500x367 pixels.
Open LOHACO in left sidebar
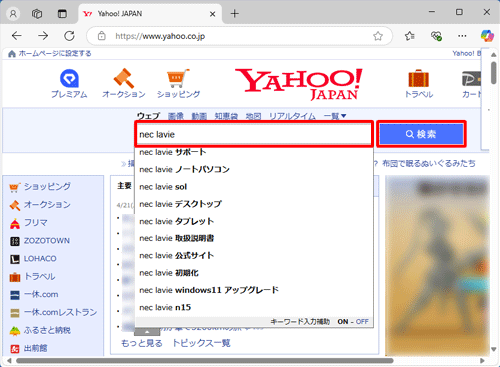coord(40,259)
